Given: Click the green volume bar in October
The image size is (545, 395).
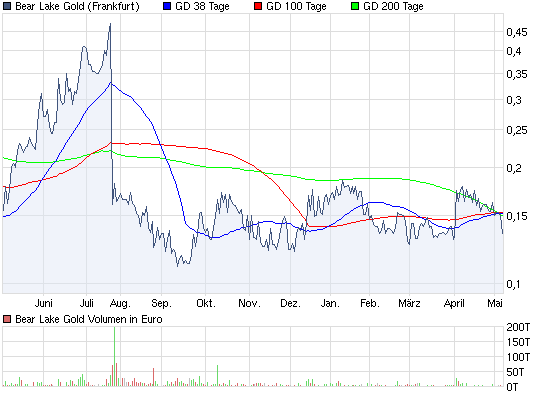Looking at the screenshot, I should (218, 376).
